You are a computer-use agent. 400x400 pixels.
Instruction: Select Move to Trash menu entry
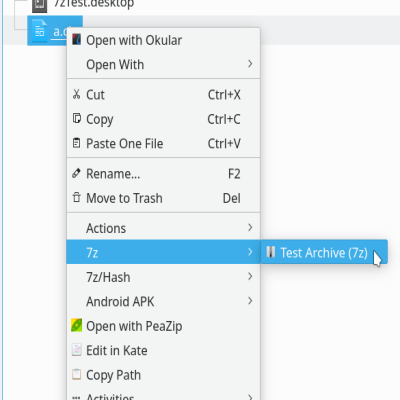coord(163,198)
